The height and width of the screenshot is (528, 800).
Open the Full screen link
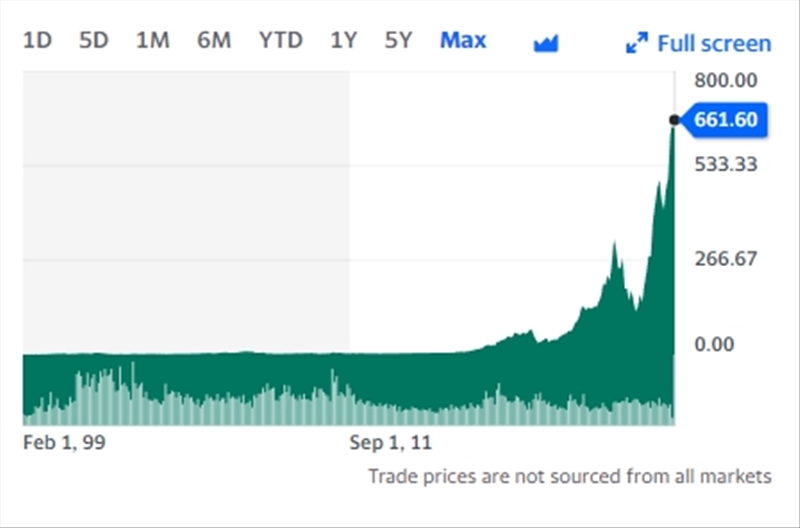click(714, 44)
